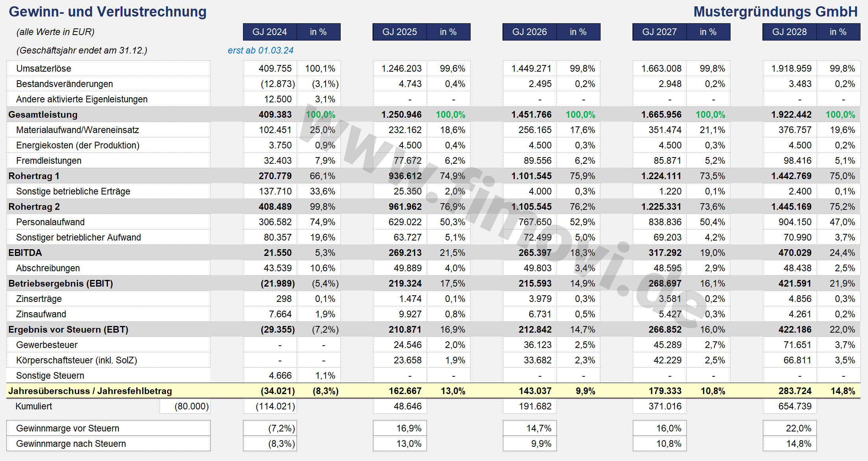The image size is (868, 461).
Task: Select the EBITDA row label
Action: tap(25, 253)
